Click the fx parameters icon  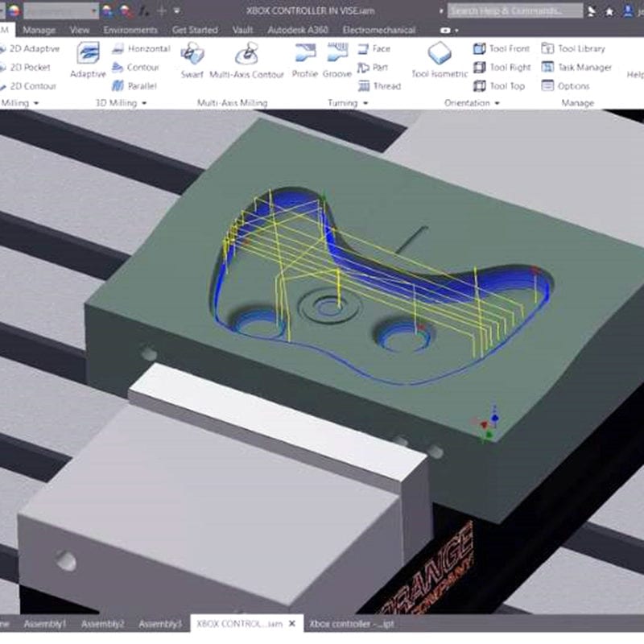[x=143, y=11]
